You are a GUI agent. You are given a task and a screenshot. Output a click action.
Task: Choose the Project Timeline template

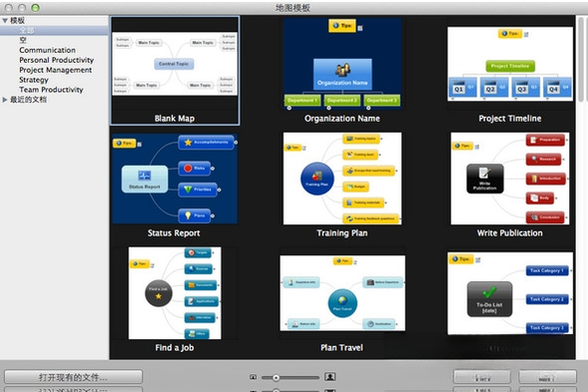(x=510, y=63)
